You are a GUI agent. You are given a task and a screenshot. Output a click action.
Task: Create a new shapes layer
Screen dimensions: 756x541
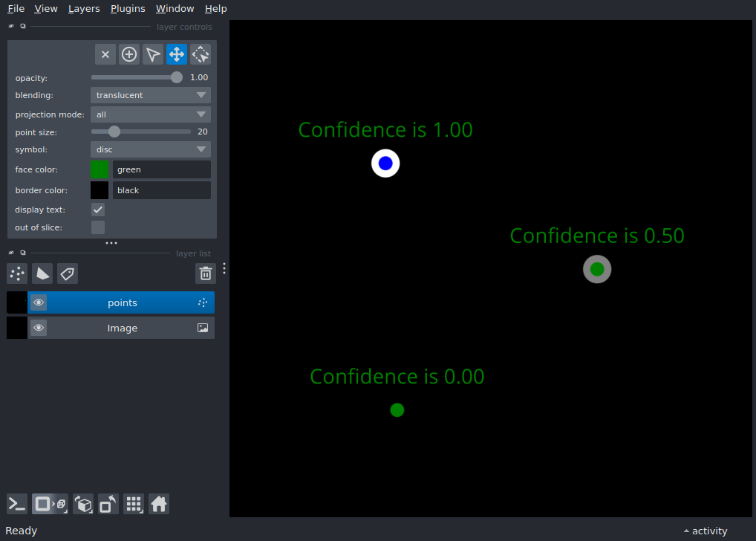point(42,273)
